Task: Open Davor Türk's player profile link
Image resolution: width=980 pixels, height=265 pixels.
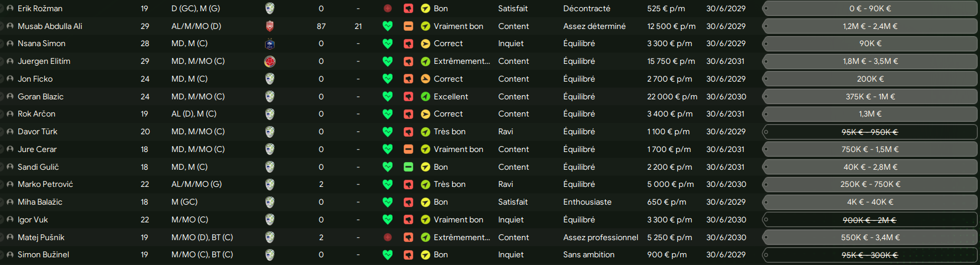Action: (37, 131)
